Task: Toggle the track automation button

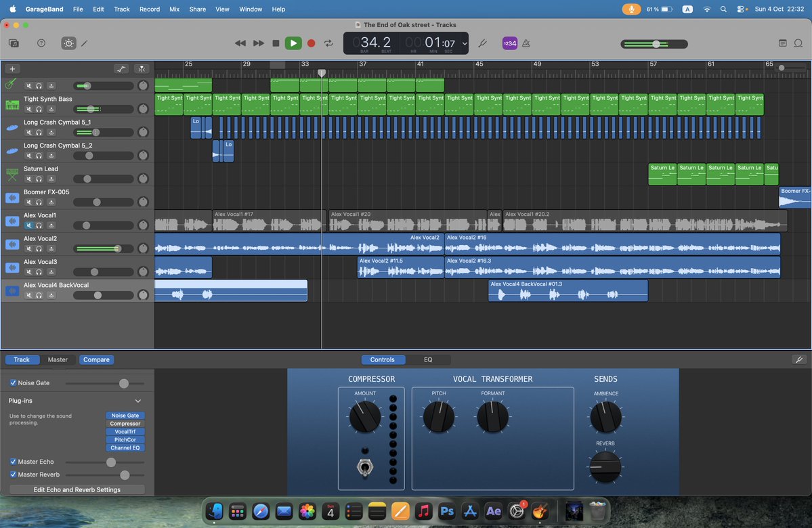Action: (x=121, y=69)
